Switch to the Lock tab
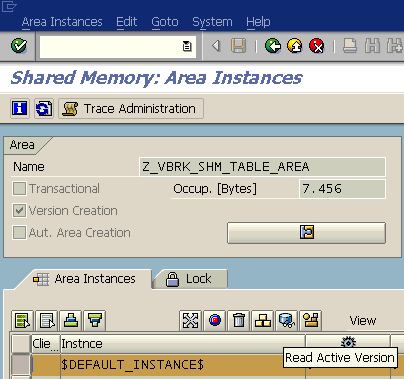404x379 pixels. click(190, 279)
